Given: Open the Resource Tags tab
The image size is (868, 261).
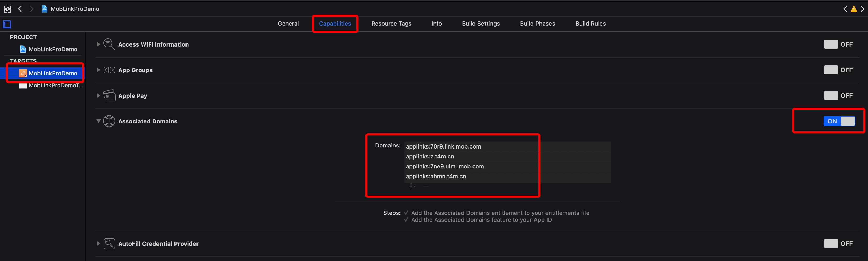Looking at the screenshot, I should pos(391,24).
